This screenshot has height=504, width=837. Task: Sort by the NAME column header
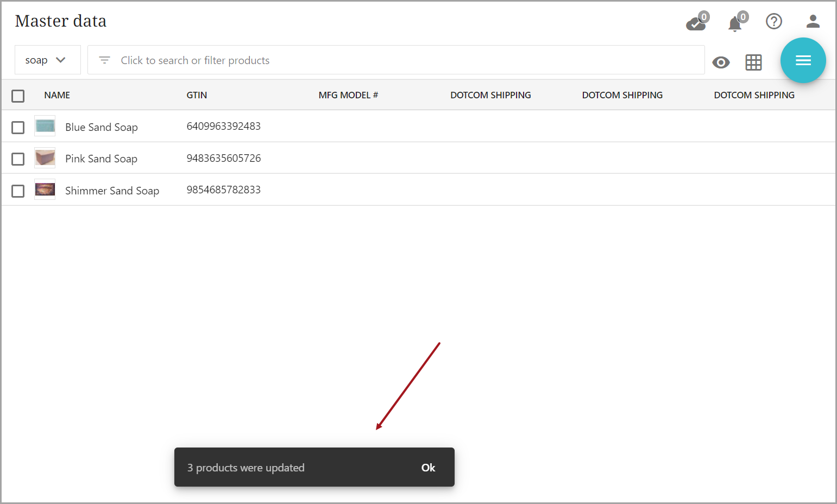coord(57,96)
